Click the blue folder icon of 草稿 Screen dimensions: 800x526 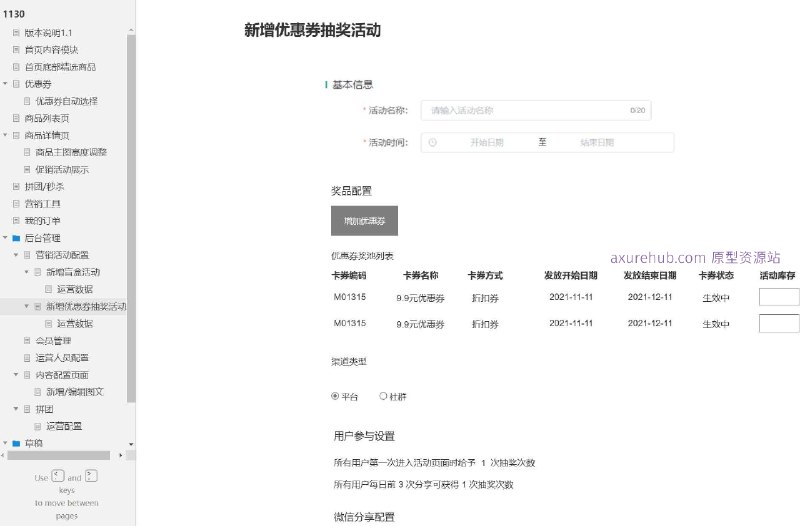[16, 443]
